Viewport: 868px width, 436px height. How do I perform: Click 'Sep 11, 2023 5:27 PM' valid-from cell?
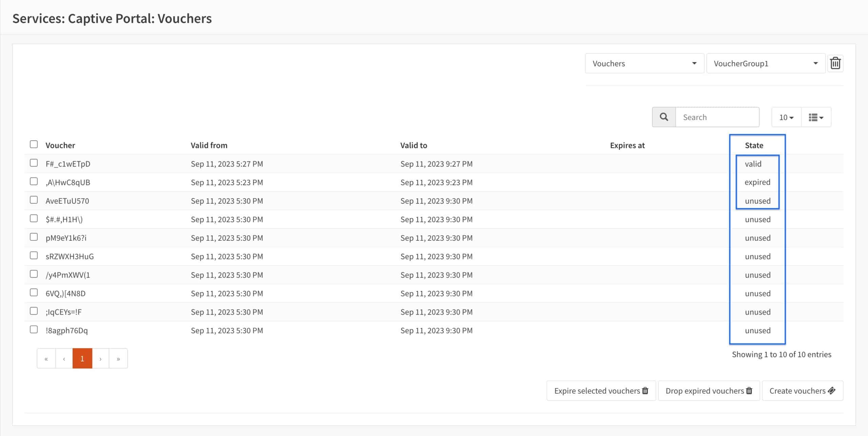click(227, 164)
